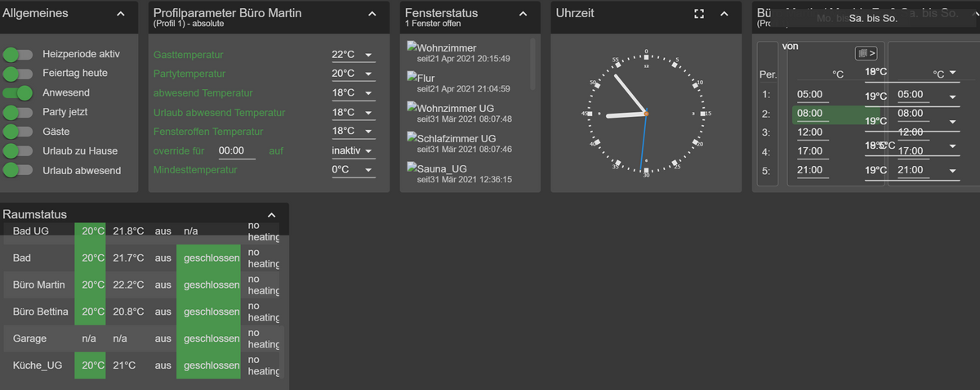Click the copy-period arrow icon in schedule
This screenshot has height=390, width=980.
pos(866,53)
